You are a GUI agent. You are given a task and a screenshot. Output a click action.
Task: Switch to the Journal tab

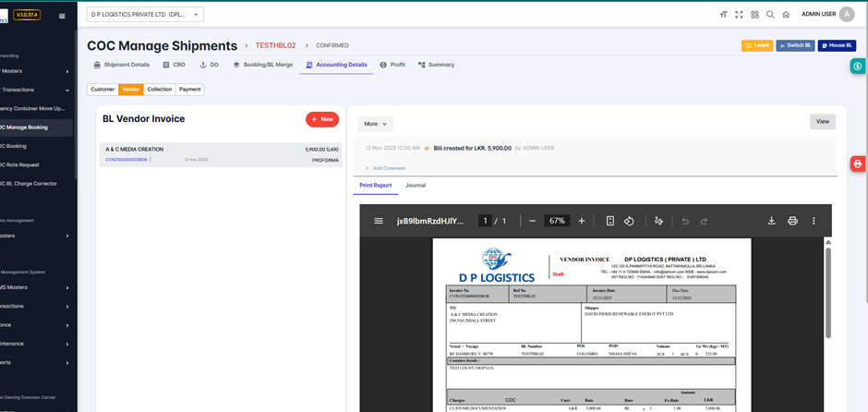416,186
